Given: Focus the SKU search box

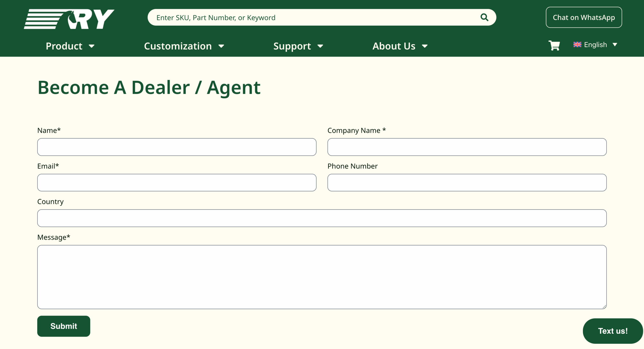Looking at the screenshot, I should pyautogui.click(x=314, y=18).
